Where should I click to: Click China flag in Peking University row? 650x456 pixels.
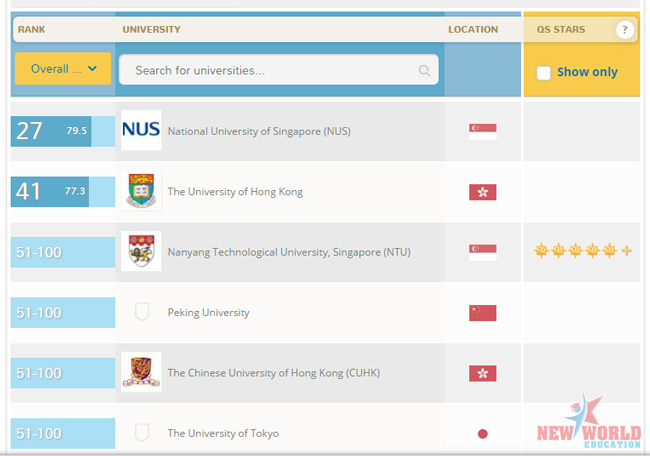(x=483, y=313)
